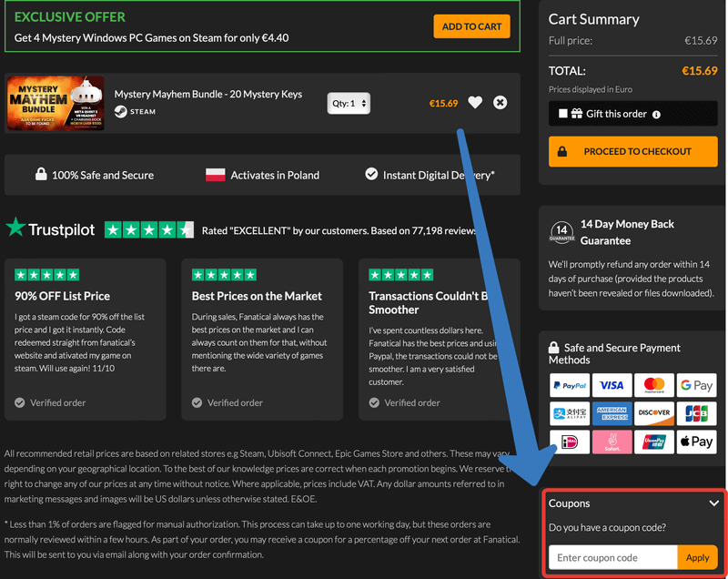Click the 14 Day Money Back Guarantee heading
Screen dimensions: 728x579
(x=627, y=232)
